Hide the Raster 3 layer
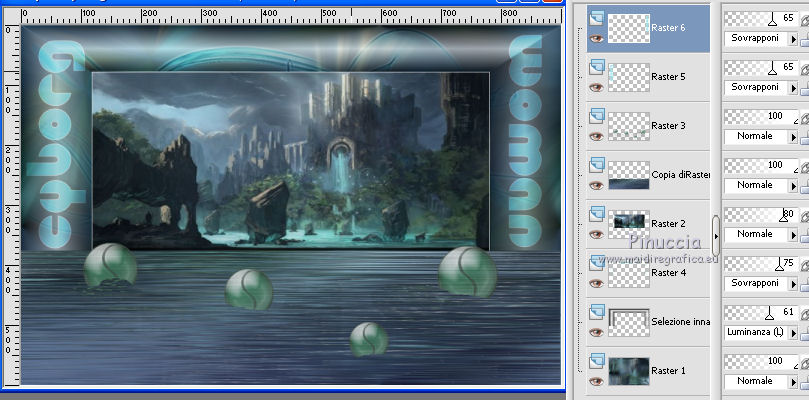The width and height of the screenshot is (809, 400). click(x=596, y=136)
